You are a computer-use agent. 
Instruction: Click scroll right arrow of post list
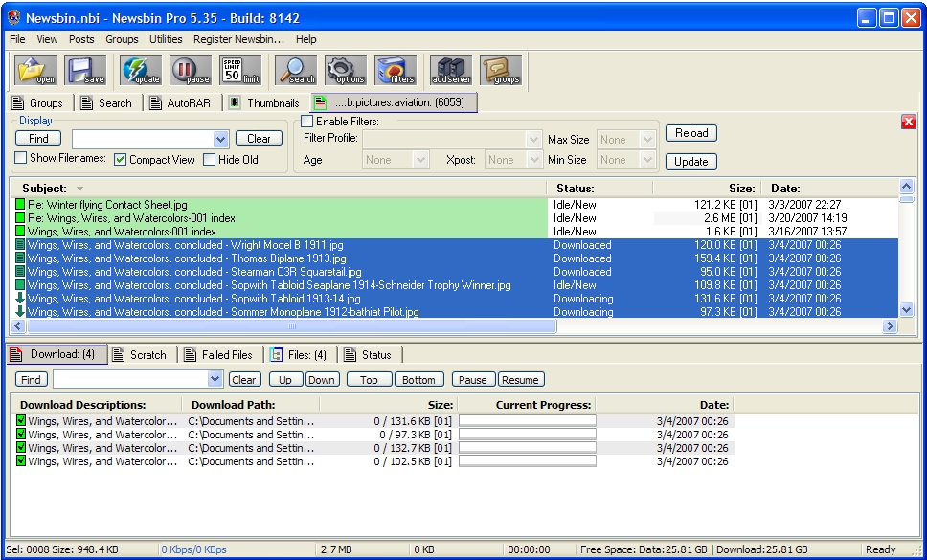pos(890,325)
